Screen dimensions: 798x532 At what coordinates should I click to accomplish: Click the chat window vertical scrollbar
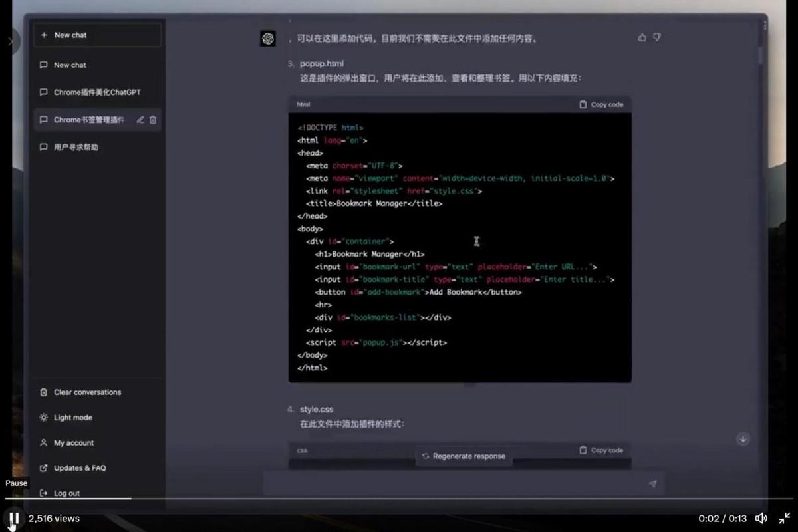point(761,56)
